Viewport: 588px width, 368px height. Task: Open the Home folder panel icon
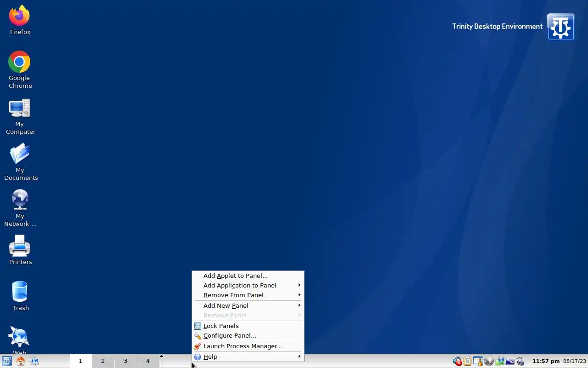pos(21,361)
